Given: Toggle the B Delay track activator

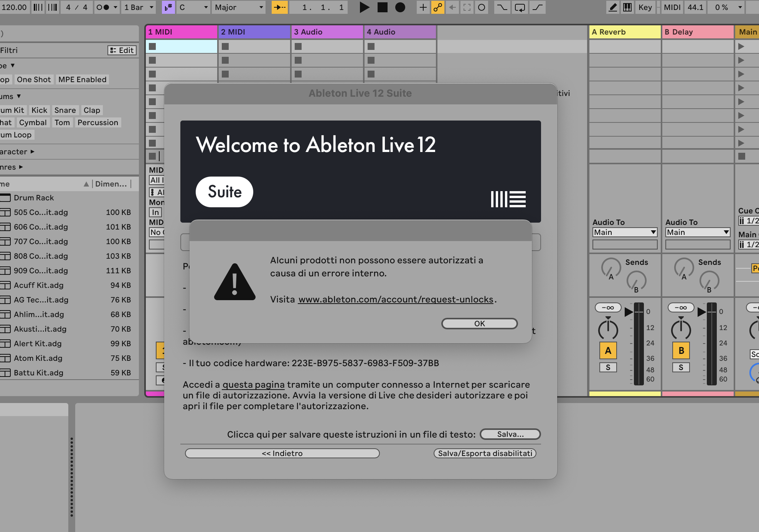Looking at the screenshot, I should [x=681, y=350].
